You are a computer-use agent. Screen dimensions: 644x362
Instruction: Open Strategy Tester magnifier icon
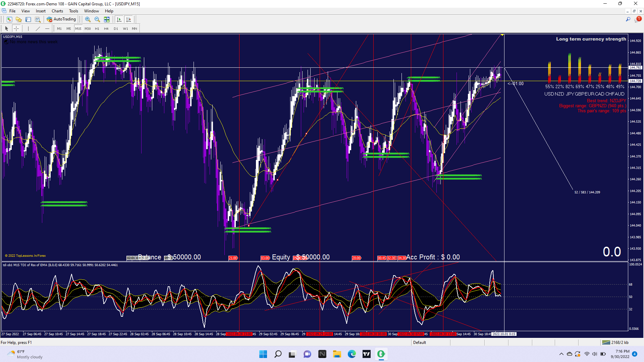tap(38, 19)
